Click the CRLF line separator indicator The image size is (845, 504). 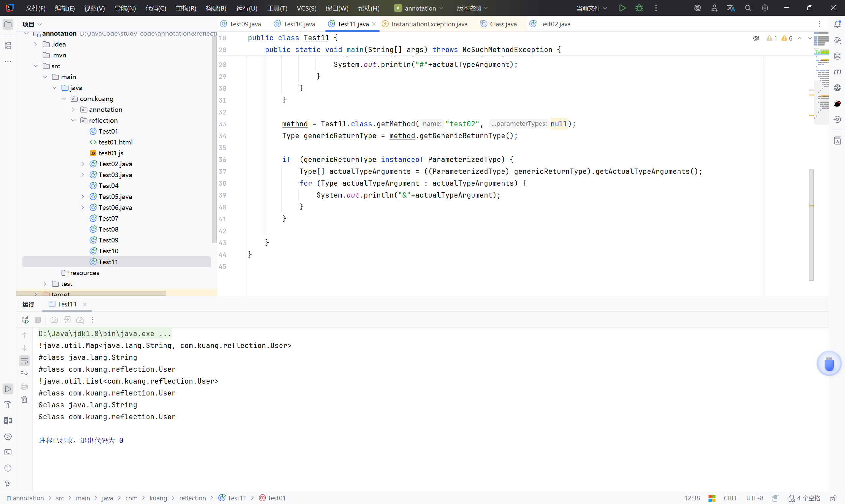coord(730,498)
